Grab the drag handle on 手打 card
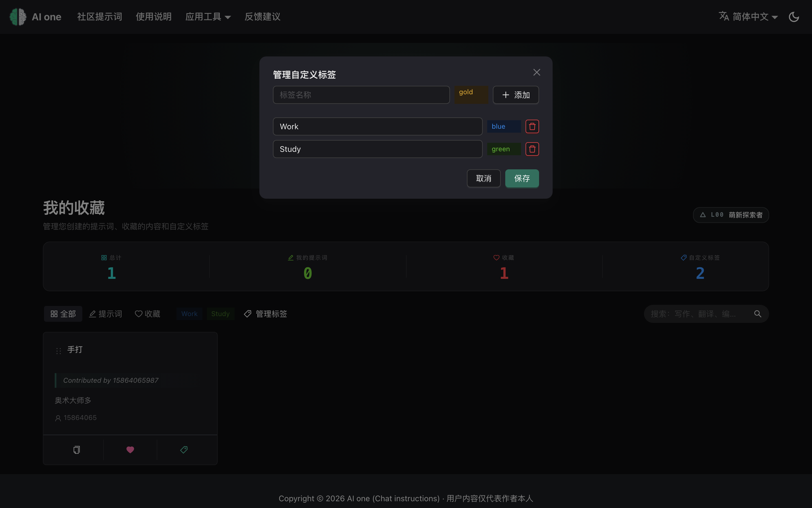This screenshot has width=812, height=508. tap(58, 351)
